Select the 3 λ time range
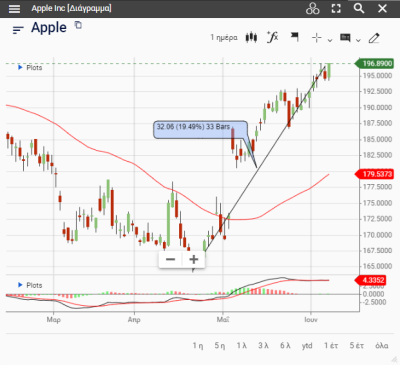This screenshot has width=400, height=365. tap(263, 346)
